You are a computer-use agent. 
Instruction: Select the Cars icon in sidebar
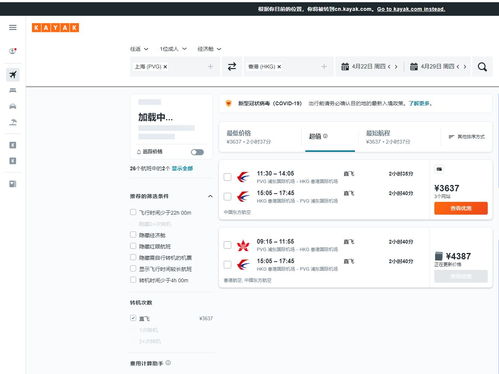[13, 106]
